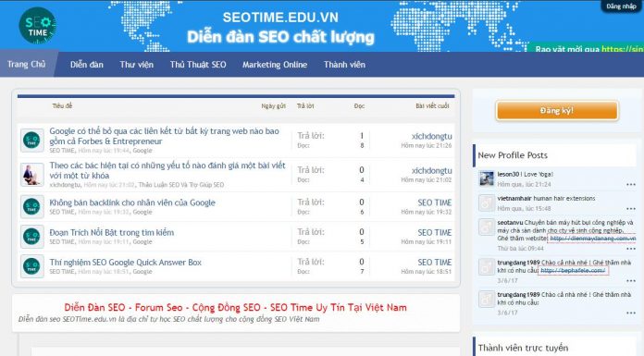Sort threads by Trả lời column
The width and height of the screenshot is (644, 356).
tap(305, 106)
